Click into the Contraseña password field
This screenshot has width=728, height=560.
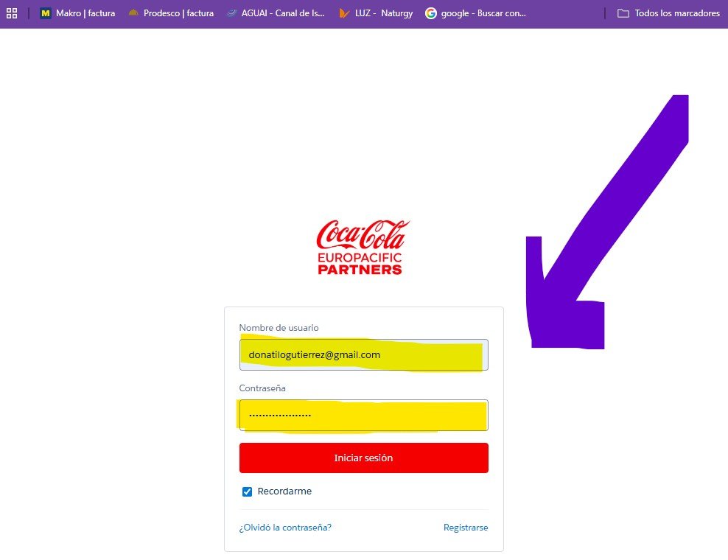[363, 416]
